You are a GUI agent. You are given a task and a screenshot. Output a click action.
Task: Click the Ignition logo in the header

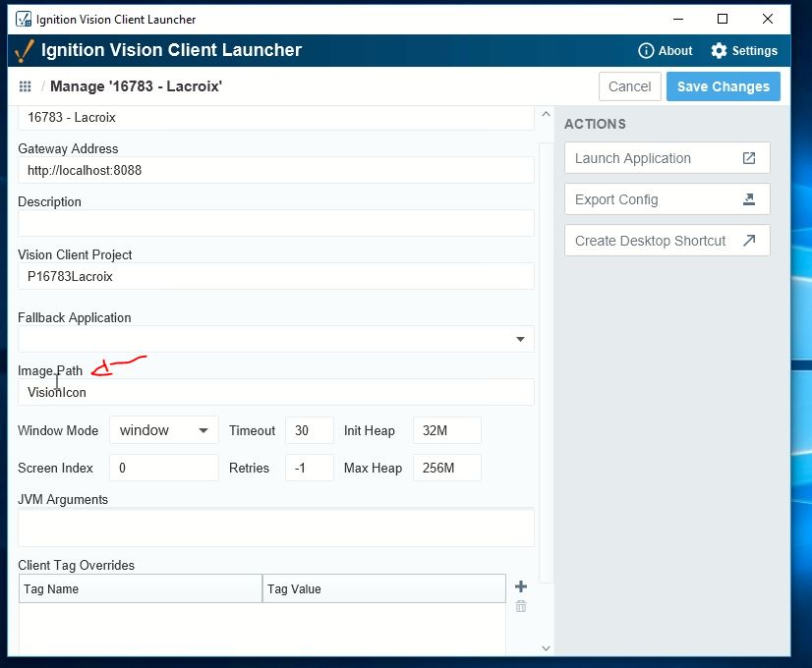[x=24, y=51]
